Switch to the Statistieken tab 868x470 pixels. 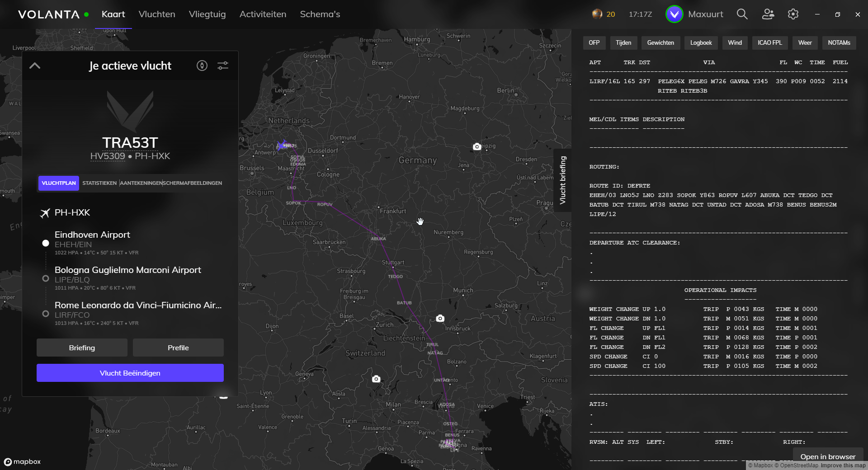tap(99, 183)
